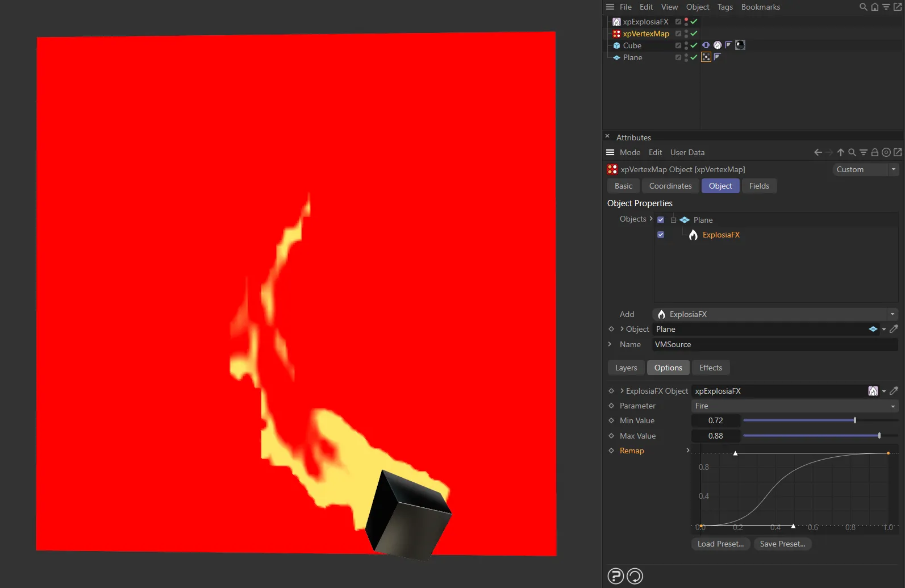Go up one level in Attributes
The width and height of the screenshot is (905, 588).
point(841,152)
